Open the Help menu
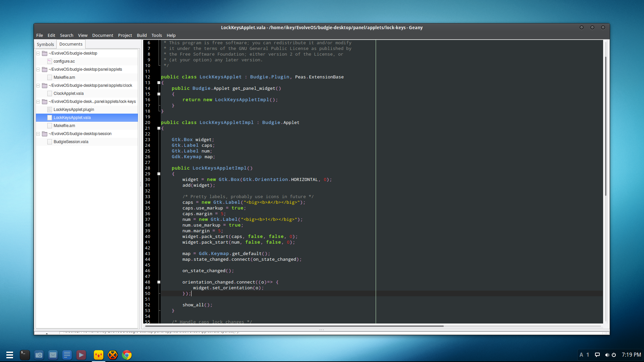This screenshot has height=362, width=644. pyautogui.click(x=171, y=35)
